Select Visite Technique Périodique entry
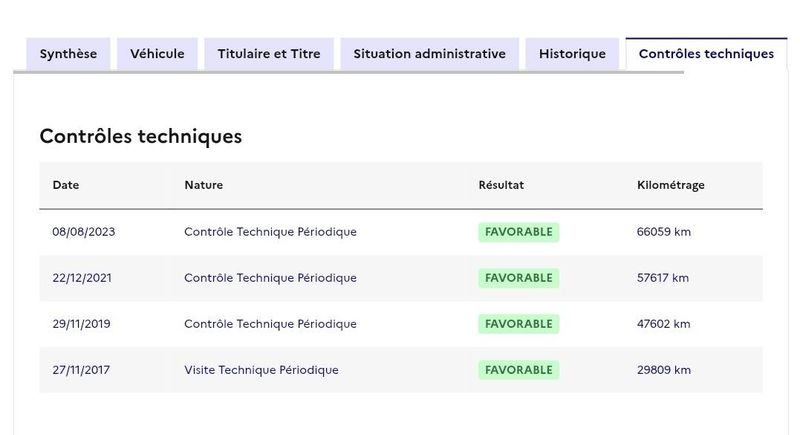The height and width of the screenshot is (435, 800). pos(261,370)
